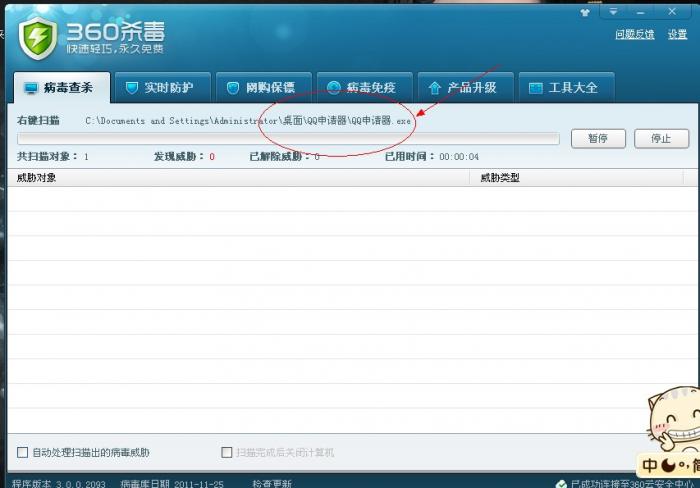Open the 设置 link
This screenshot has width=700, height=488.
pos(677,34)
